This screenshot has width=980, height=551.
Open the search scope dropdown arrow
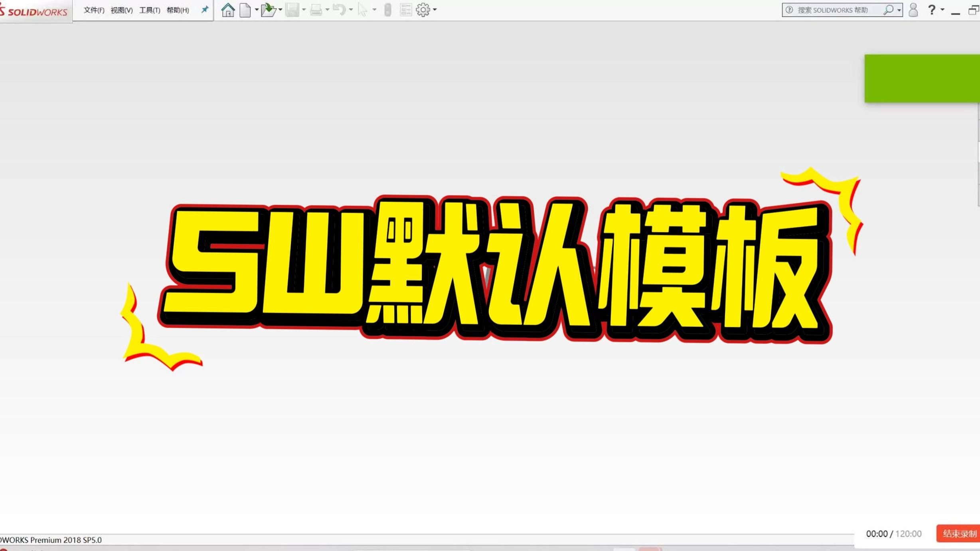898,10
